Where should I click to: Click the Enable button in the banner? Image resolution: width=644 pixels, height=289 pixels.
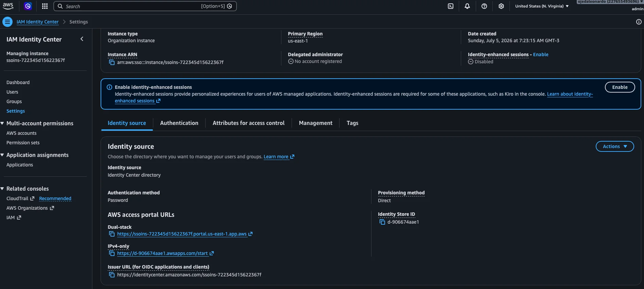tap(620, 87)
